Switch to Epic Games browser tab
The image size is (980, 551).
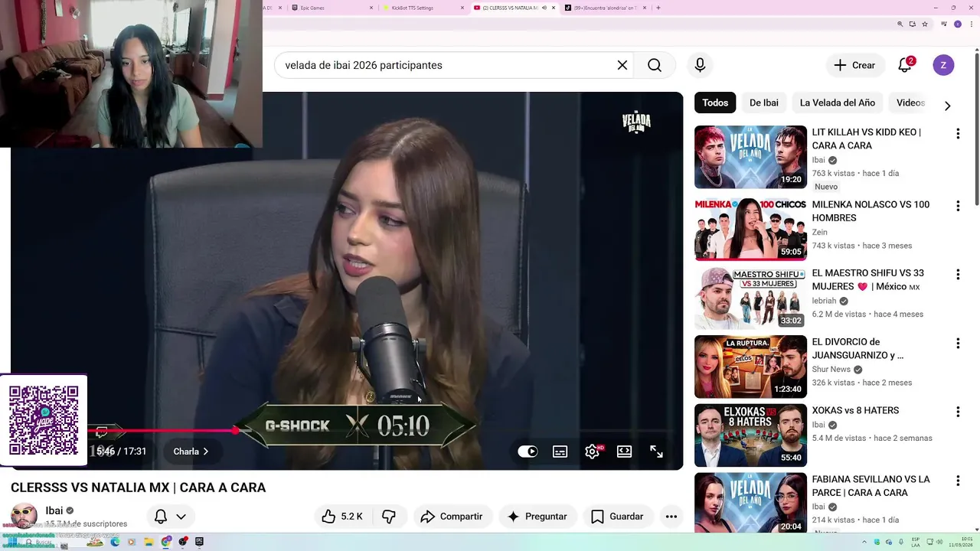(329, 8)
